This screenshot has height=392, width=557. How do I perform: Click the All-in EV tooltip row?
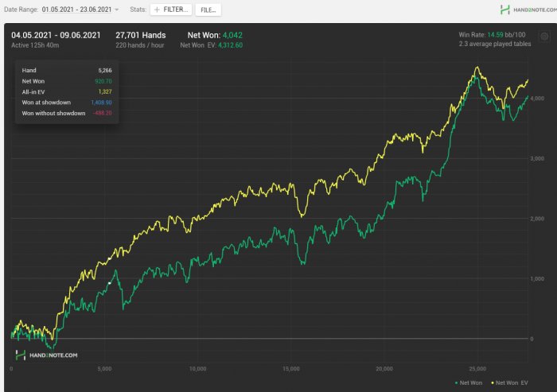click(x=66, y=91)
